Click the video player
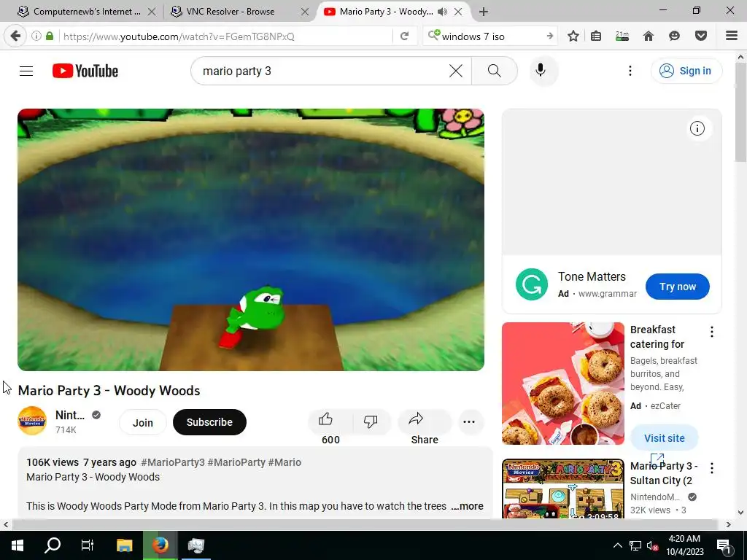747x560 pixels. tap(251, 239)
